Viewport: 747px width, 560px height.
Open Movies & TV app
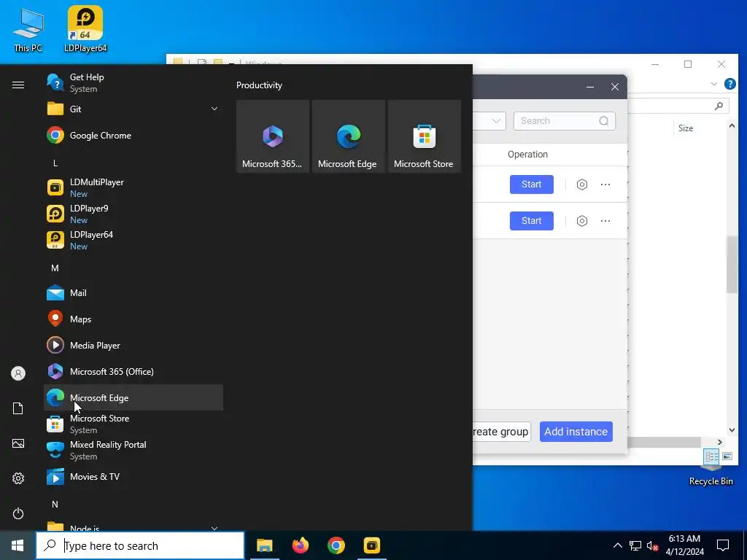tap(133, 477)
